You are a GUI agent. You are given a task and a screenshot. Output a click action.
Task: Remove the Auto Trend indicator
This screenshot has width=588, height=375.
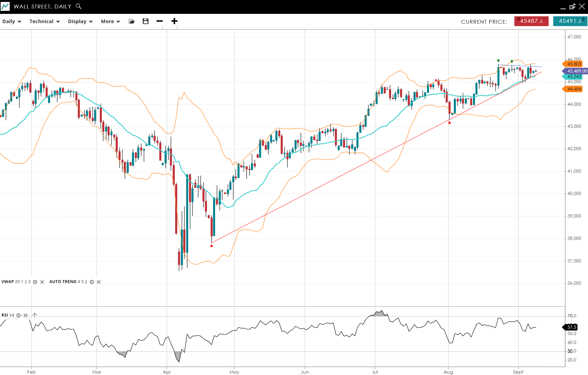point(99,282)
